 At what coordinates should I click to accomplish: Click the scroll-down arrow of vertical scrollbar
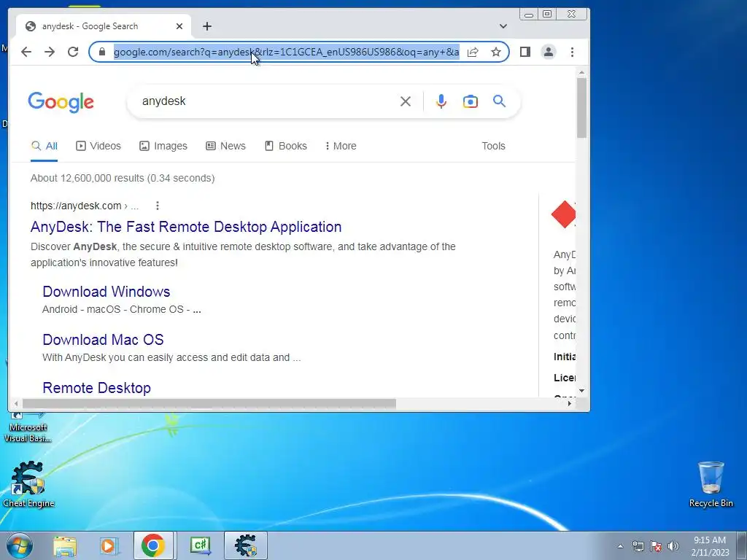tap(581, 391)
